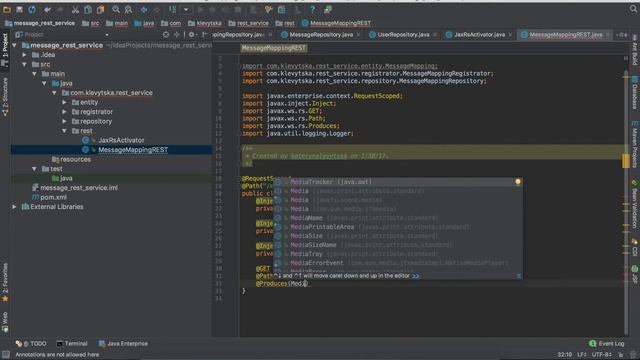Click the Paste toolbar icon
Screen dimensions: 640x360
(100, 9)
